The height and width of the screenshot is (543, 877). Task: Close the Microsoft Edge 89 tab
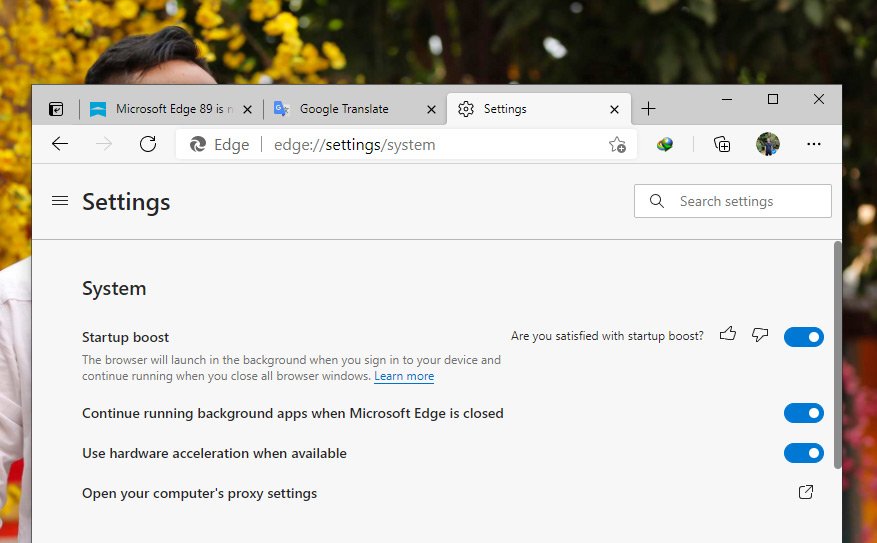247,110
